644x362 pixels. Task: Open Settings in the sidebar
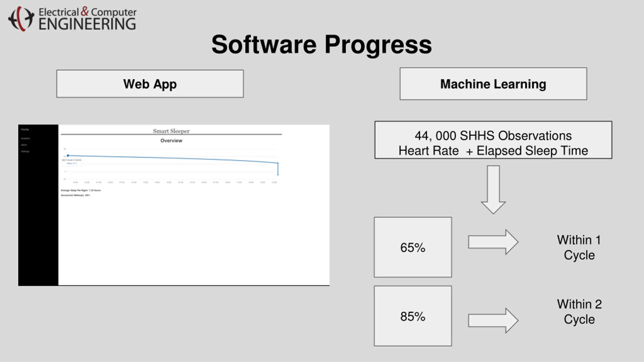pyautogui.click(x=25, y=152)
